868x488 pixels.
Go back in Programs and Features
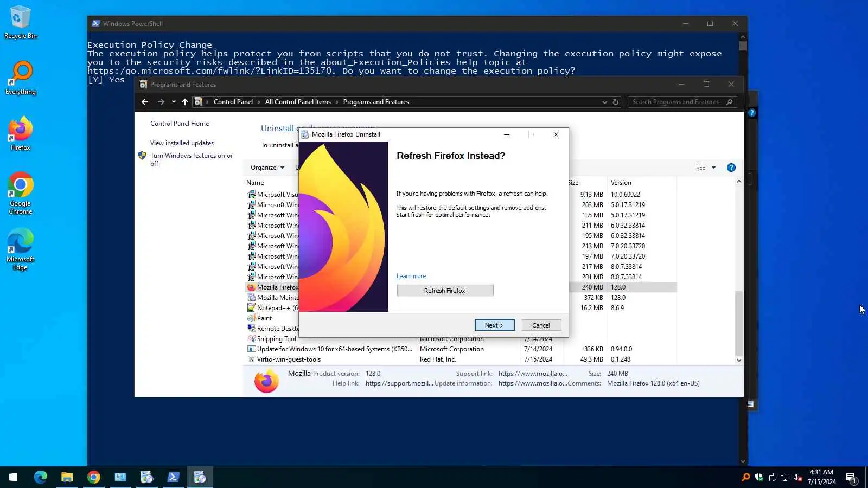tap(145, 102)
